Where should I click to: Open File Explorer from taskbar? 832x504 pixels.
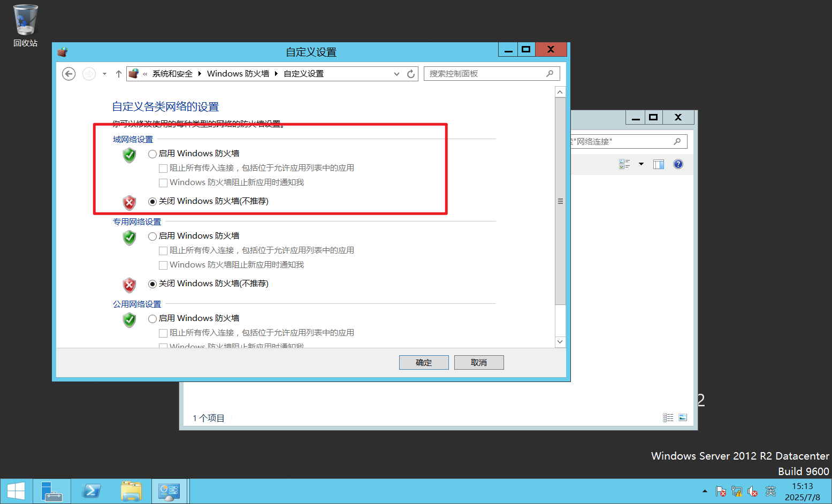point(131,491)
